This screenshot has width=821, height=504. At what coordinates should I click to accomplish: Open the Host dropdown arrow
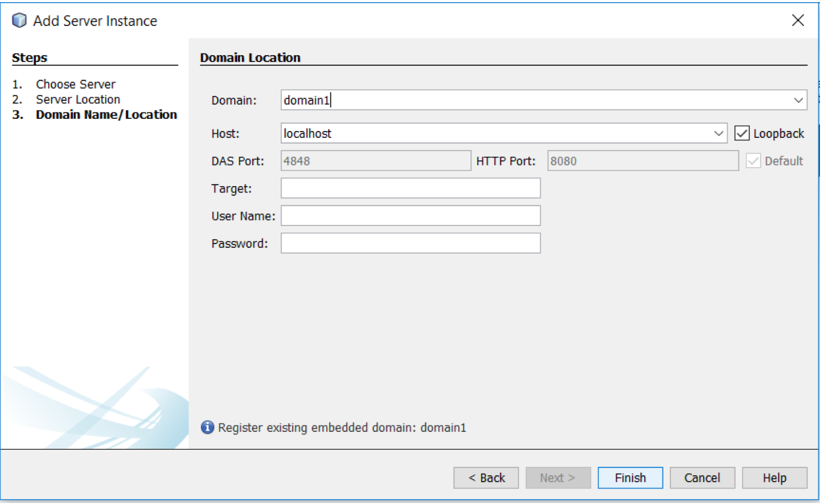coord(719,134)
